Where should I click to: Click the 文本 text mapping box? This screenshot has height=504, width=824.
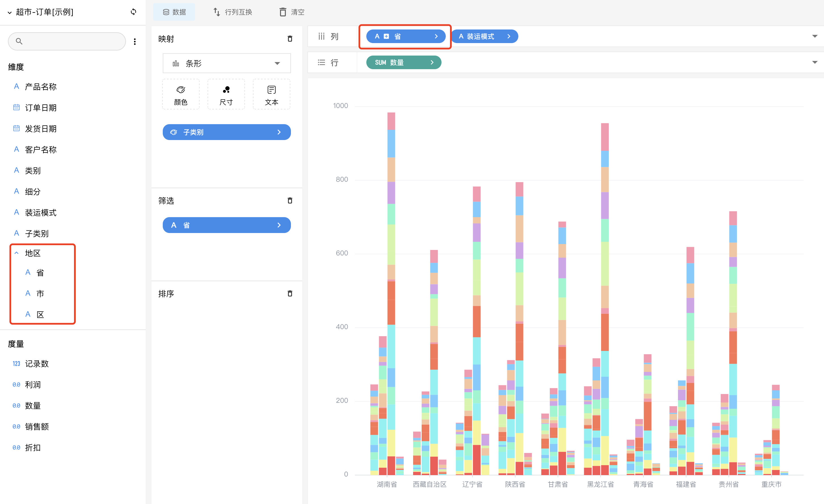coord(271,95)
